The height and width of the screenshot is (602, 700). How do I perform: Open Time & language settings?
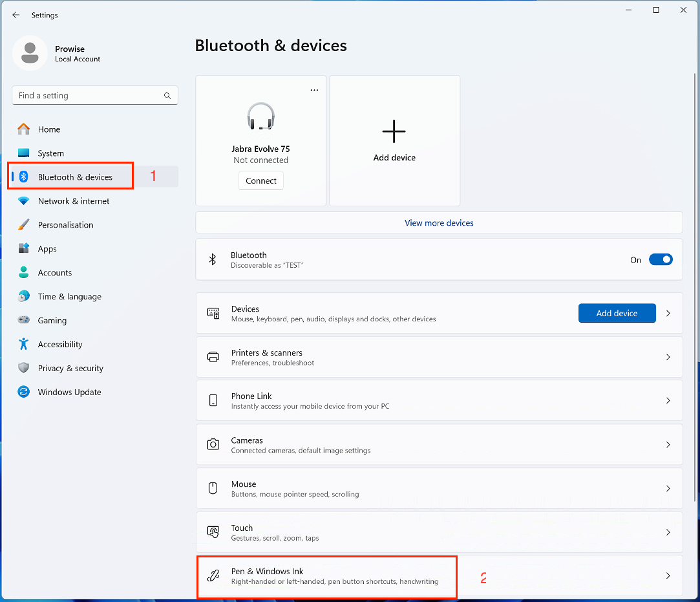[x=69, y=297]
